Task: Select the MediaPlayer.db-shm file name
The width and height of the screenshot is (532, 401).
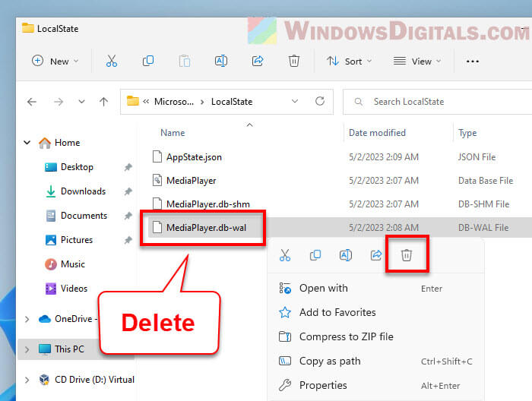Action: (208, 204)
